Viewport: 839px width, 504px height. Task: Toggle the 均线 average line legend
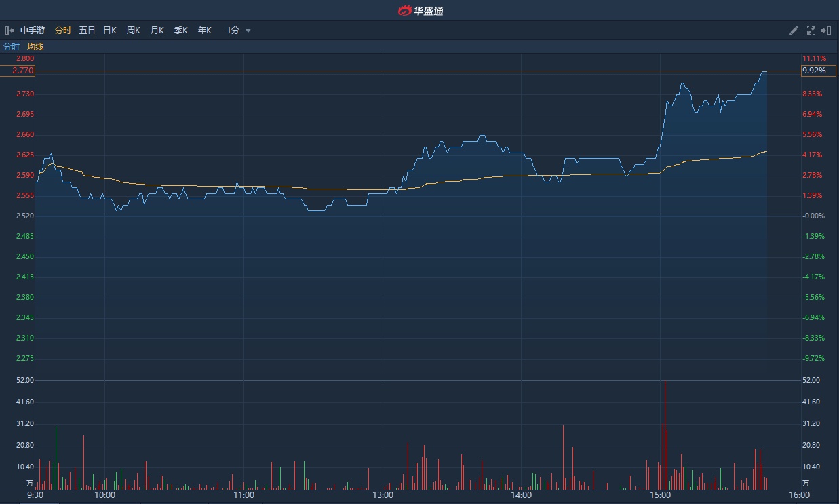35,47
